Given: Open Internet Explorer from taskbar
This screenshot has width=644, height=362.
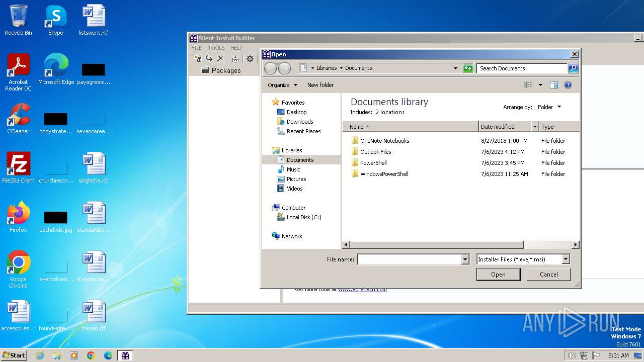Looking at the screenshot, I should point(40,355).
